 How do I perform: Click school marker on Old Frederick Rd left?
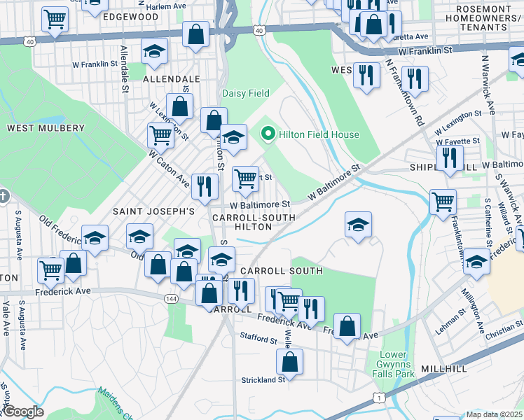pyautogui.click(x=95, y=240)
